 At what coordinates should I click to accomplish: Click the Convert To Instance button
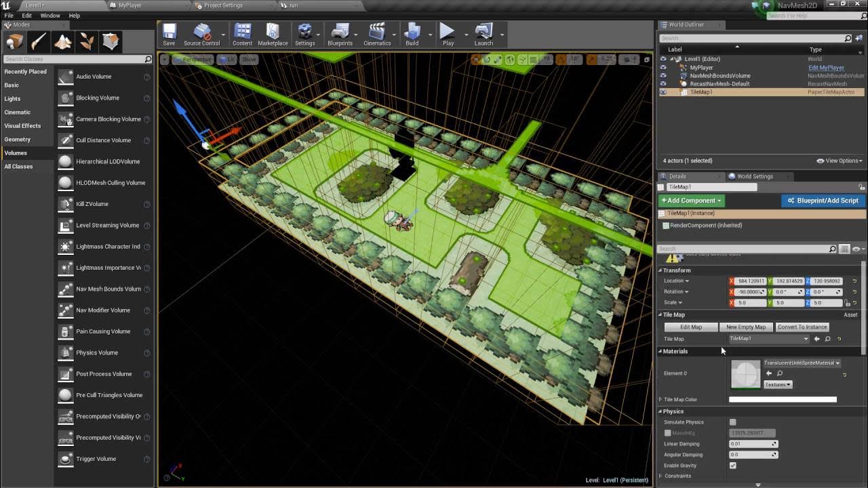pyautogui.click(x=802, y=327)
